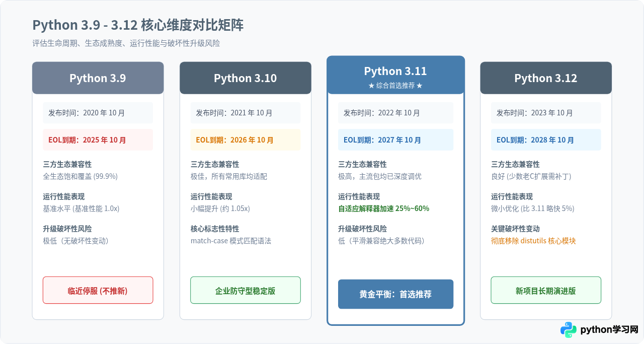Click the Python logo icon beside python学习网
Viewport: 644px width, 344px height.
569,330
